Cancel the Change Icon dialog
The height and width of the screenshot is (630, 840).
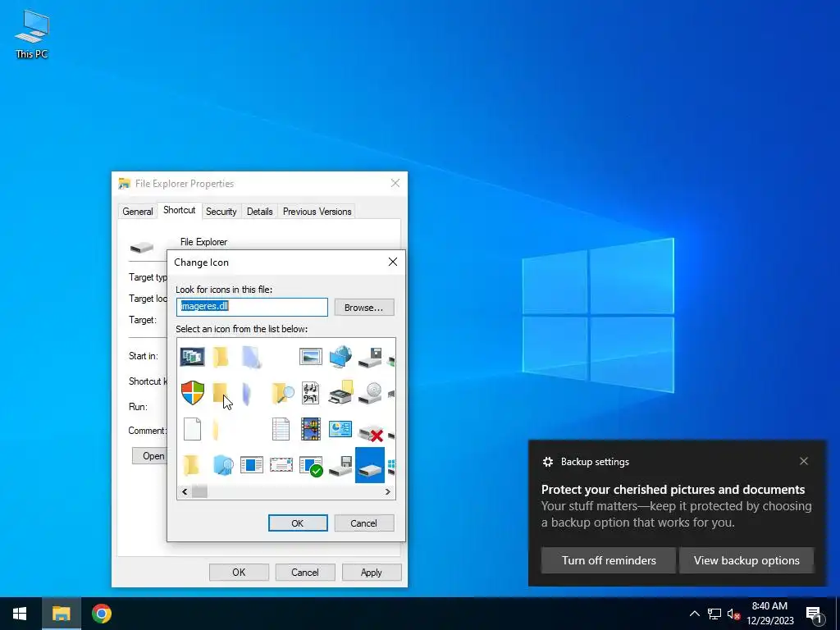coord(364,523)
